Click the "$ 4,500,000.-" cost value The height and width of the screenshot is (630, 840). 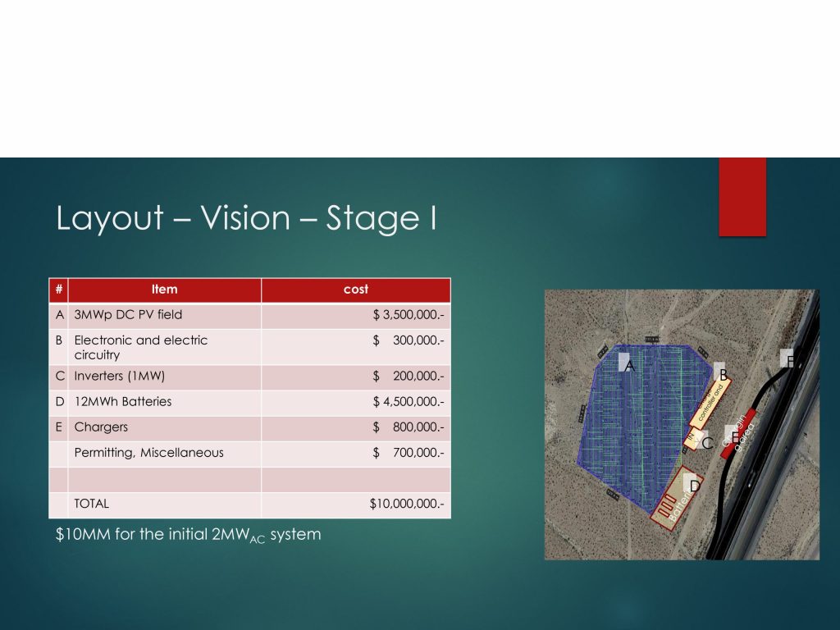coord(409,402)
